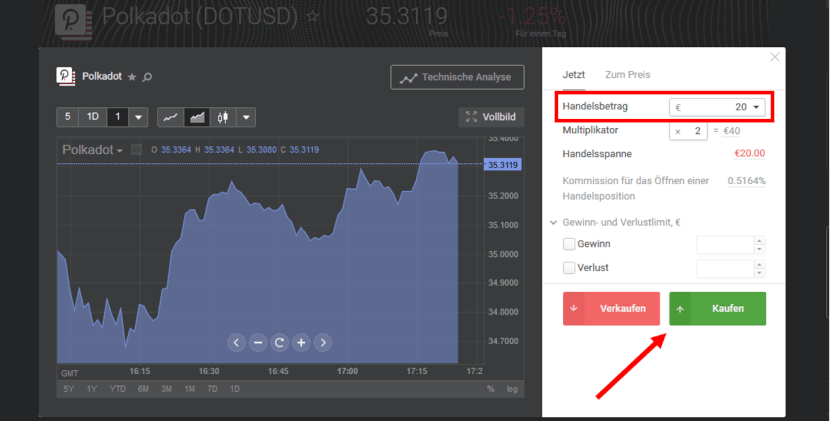Switch to line chart type
Image resolution: width=830 pixels, height=421 pixels.
coord(170,117)
